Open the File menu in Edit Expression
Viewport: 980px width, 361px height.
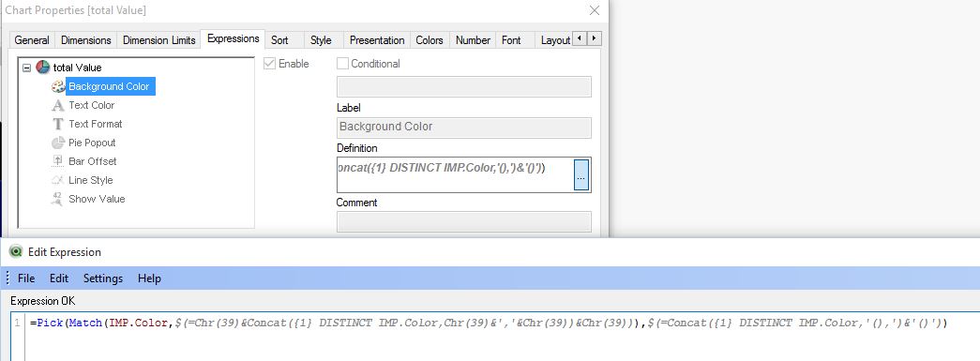[26, 278]
